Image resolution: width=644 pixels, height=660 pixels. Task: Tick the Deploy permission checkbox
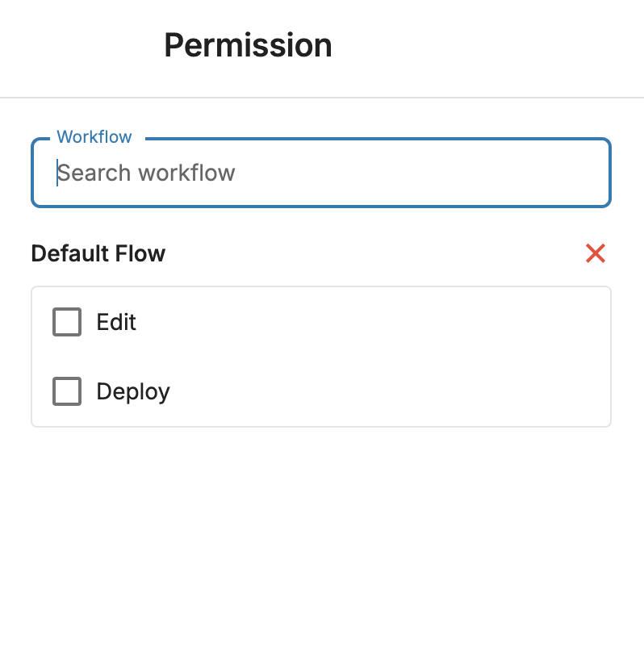click(x=67, y=391)
